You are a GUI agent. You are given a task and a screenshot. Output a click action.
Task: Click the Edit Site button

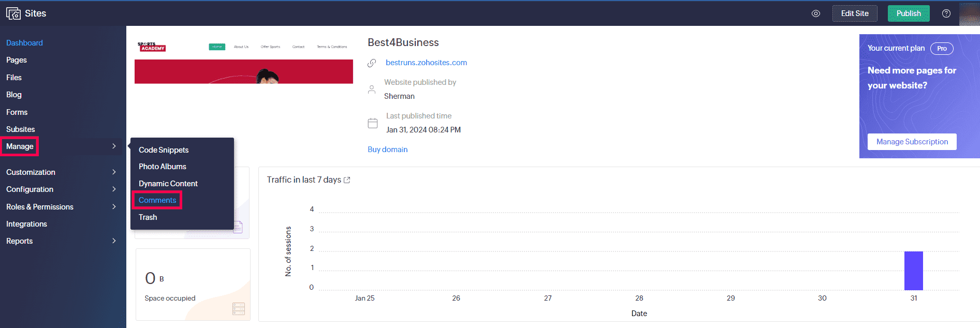855,13
